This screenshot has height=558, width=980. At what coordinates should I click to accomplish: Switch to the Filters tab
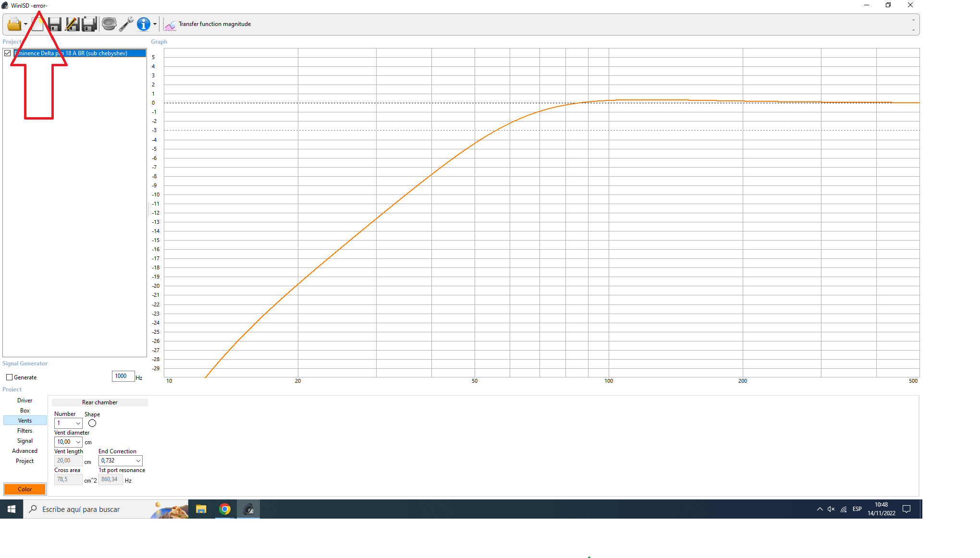25,431
